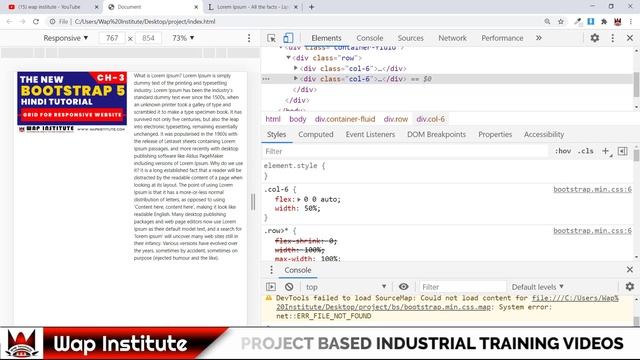This screenshot has height=360, width=640.
Task: Open the DOM Breakpoints tab
Action: 436,134
